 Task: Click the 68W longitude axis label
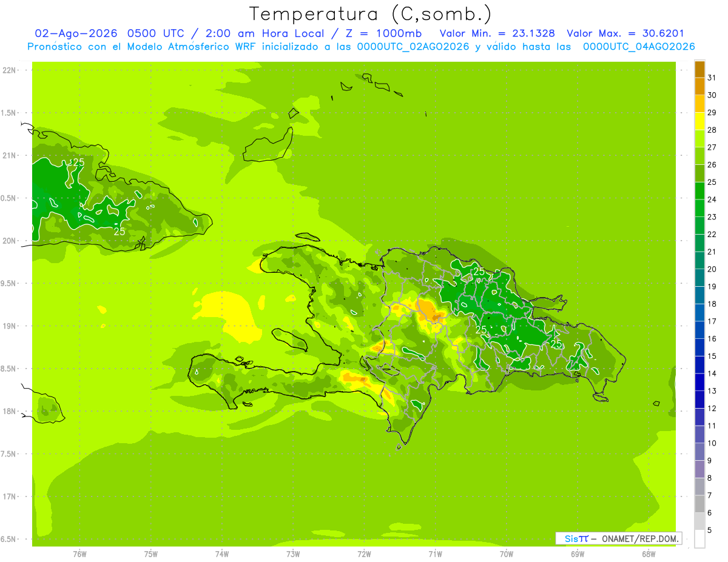click(x=649, y=554)
